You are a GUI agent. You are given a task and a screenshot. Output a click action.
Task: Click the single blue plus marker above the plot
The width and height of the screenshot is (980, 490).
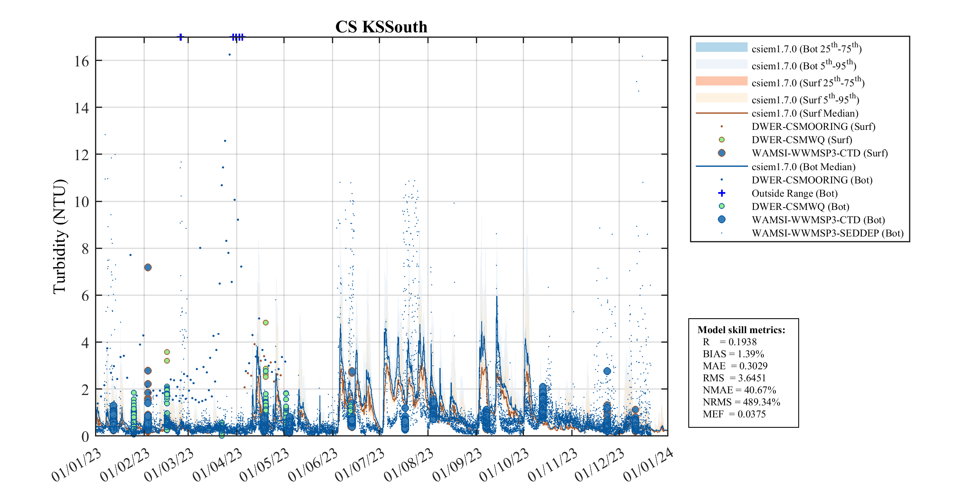pos(180,37)
